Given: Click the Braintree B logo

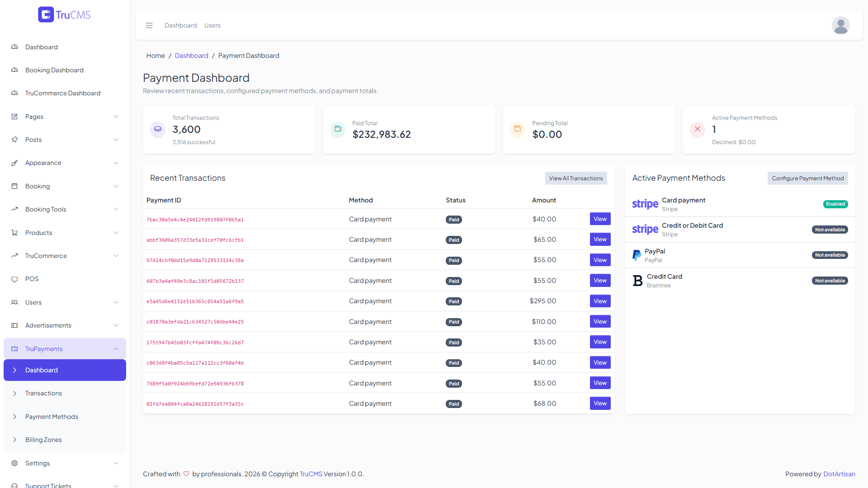Looking at the screenshot, I should click(x=637, y=281).
